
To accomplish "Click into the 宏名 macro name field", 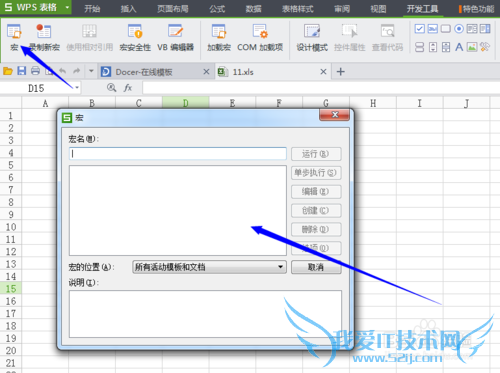I will (x=178, y=154).
